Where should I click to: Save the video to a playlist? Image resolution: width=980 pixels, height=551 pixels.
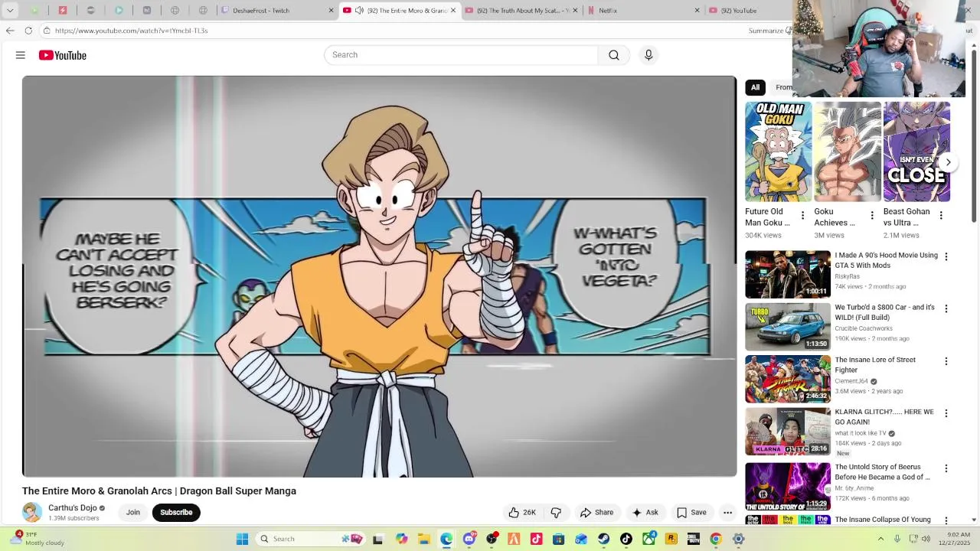coord(691,513)
